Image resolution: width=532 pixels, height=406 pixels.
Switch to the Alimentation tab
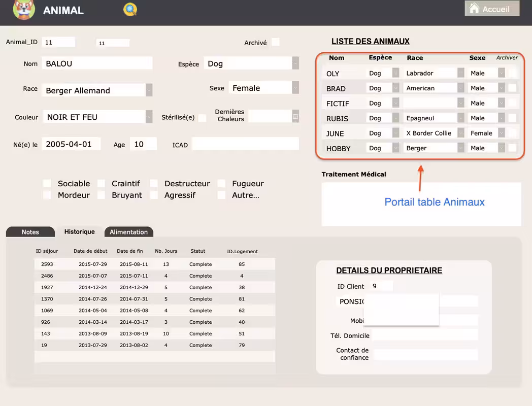click(x=128, y=232)
